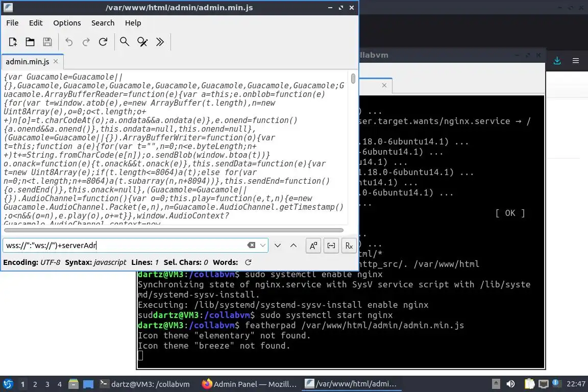Reload the document with the circular arrow
This screenshot has height=392, width=588.
click(103, 42)
